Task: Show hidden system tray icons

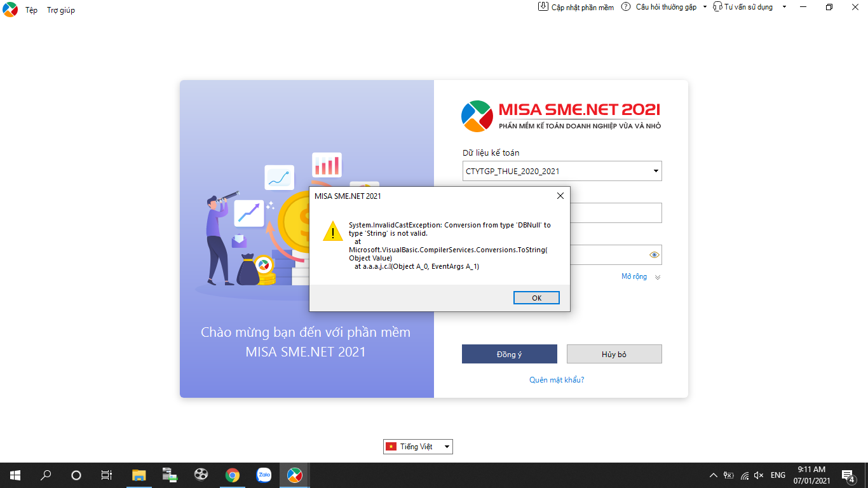Action: [713, 475]
